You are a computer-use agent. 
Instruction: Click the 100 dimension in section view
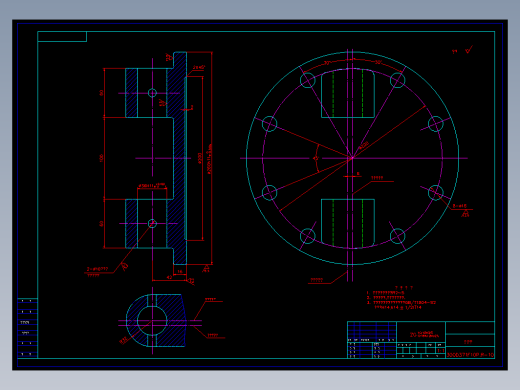point(101,158)
